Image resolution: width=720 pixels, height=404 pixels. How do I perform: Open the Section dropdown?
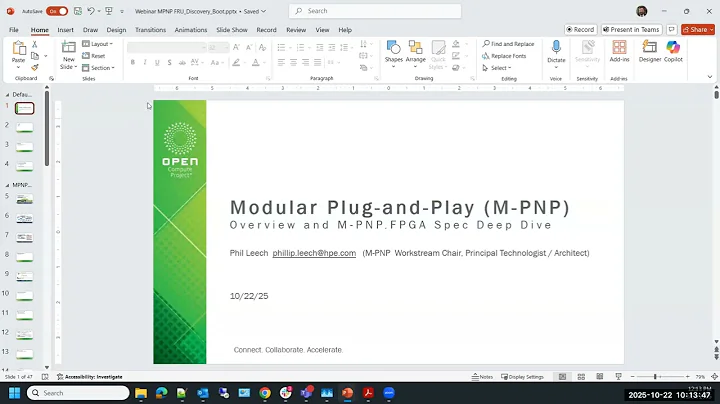click(x=98, y=67)
